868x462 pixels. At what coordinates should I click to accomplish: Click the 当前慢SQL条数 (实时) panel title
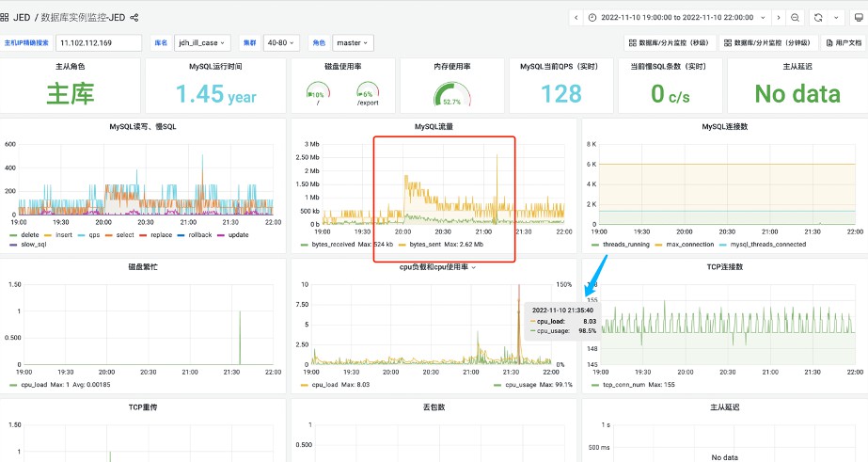669,67
